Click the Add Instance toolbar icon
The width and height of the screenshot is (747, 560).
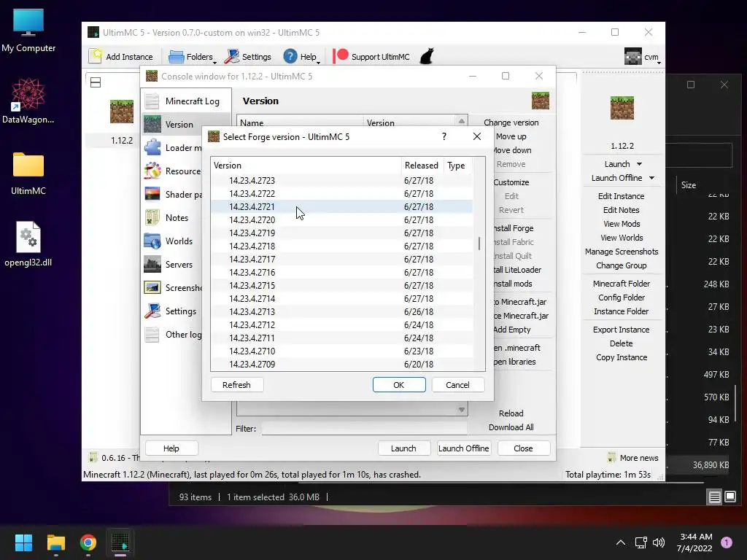96,56
